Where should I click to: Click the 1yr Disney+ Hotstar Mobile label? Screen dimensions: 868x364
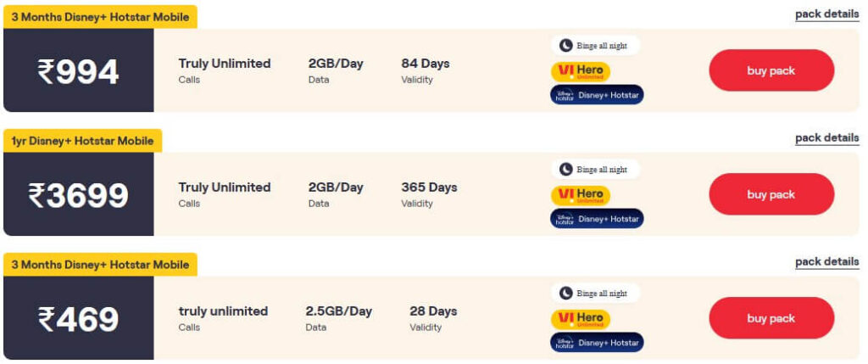82,141
